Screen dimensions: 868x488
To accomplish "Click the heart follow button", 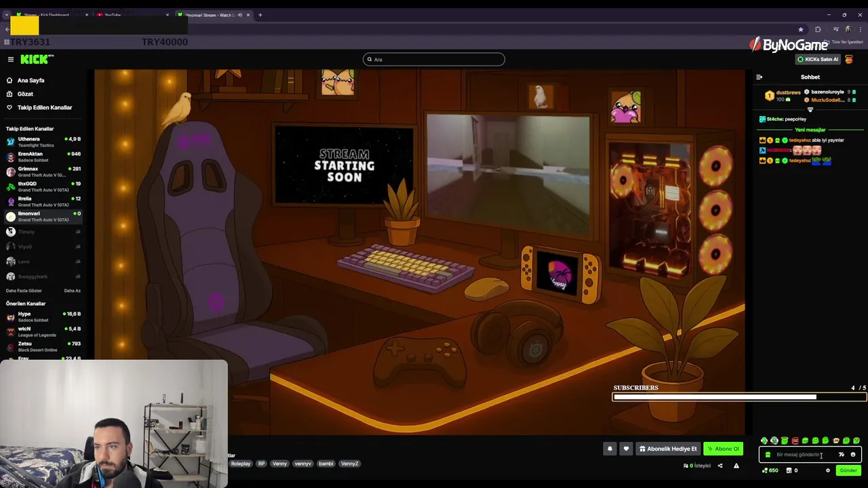I will 626,449.
